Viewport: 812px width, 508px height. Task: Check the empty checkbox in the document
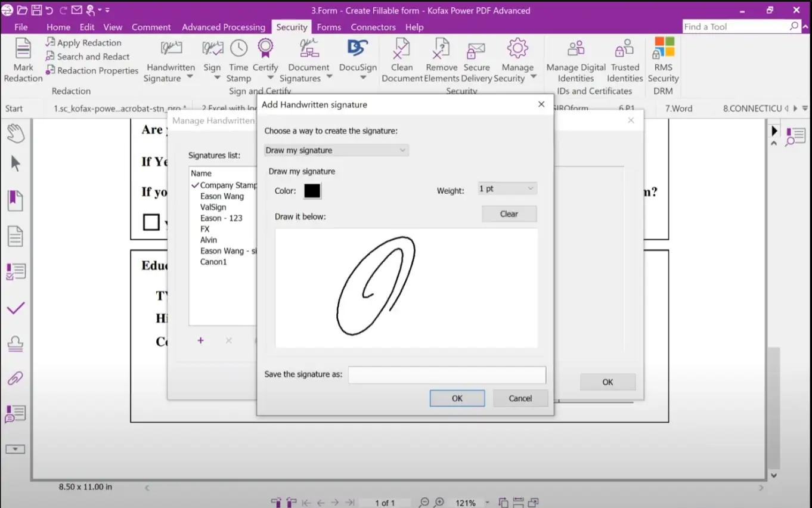[151, 222]
